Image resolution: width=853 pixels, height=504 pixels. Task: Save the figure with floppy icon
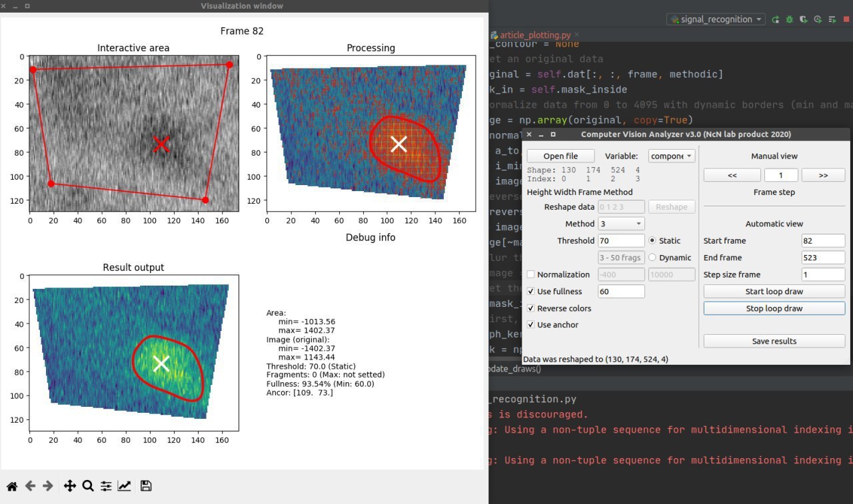tap(146, 486)
